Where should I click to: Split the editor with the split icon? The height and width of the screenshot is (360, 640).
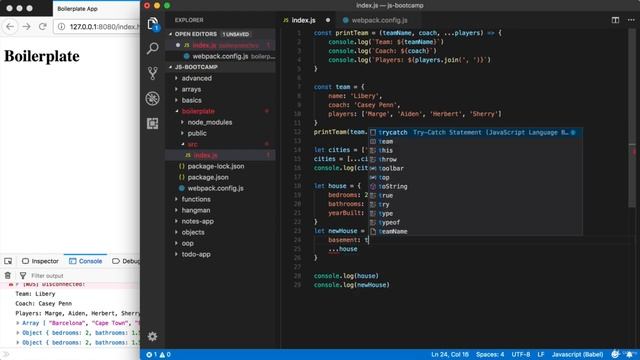[x=615, y=20]
